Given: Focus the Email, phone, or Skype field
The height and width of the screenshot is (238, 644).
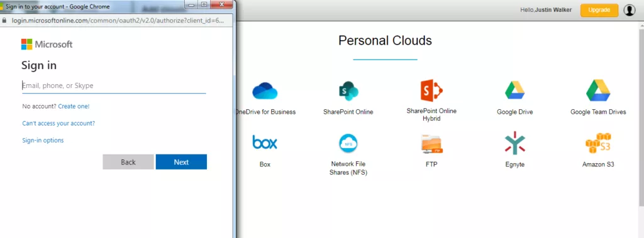Looking at the screenshot, I should pos(113,85).
